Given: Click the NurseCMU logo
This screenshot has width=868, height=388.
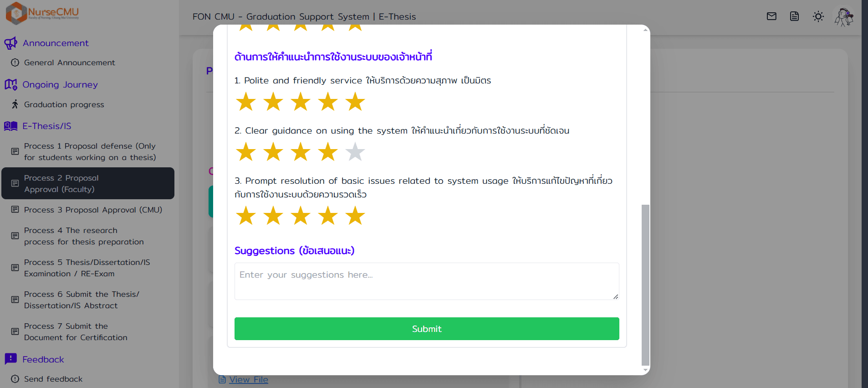Looking at the screenshot, I should [x=42, y=13].
